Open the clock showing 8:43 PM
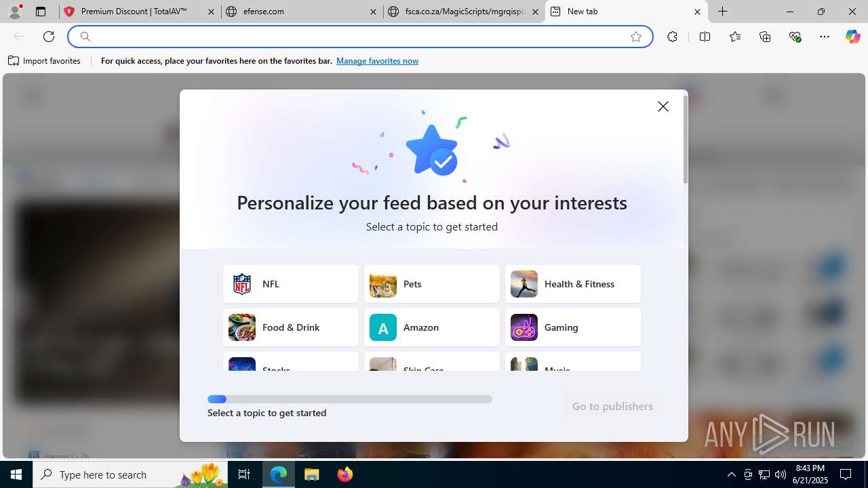The image size is (868, 488). [811, 474]
